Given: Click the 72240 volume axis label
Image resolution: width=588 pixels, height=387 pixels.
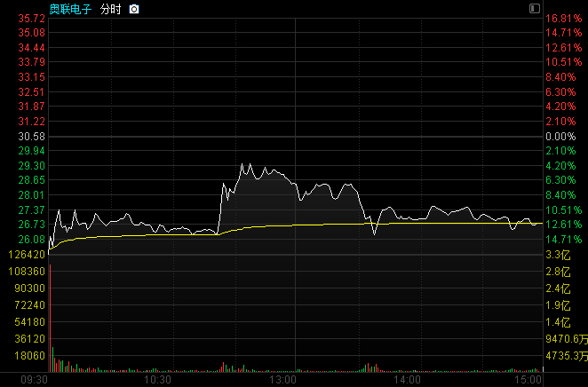Looking at the screenshot, I should pos(29,305).
